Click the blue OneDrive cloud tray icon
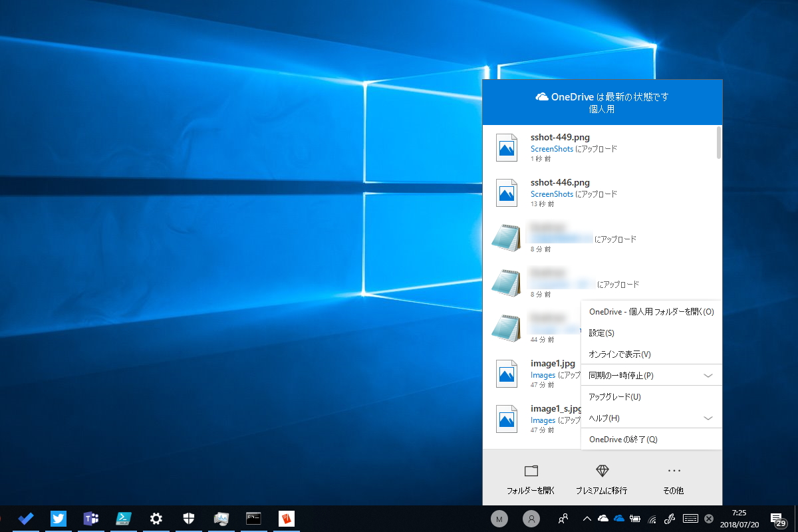Screen dimensions: 798x532 coord(619,519)
